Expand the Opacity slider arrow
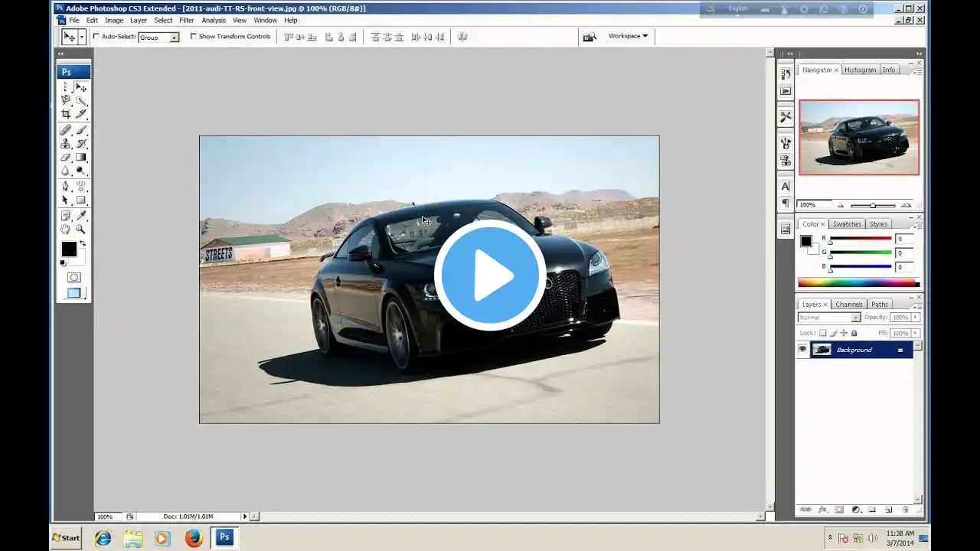 (x=915, y=318)
